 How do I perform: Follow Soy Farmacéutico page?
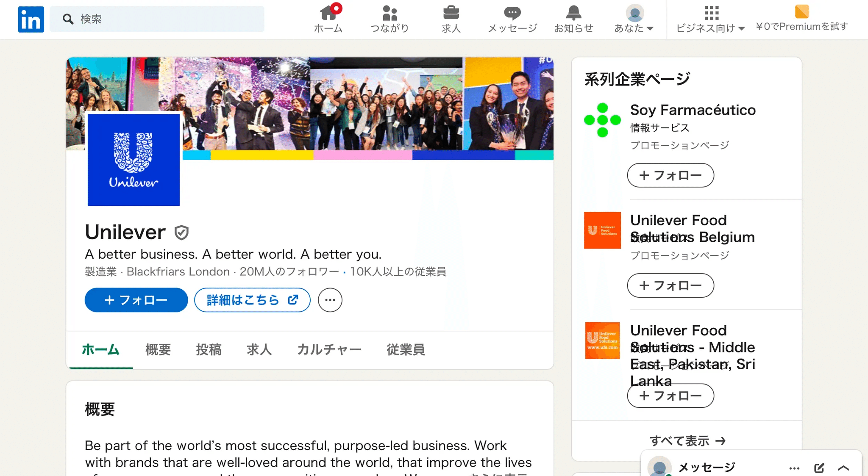(x=670, y=175)
